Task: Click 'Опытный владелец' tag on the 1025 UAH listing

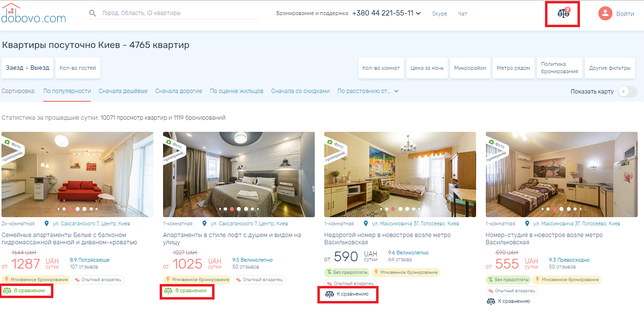Action: (259, 280)
